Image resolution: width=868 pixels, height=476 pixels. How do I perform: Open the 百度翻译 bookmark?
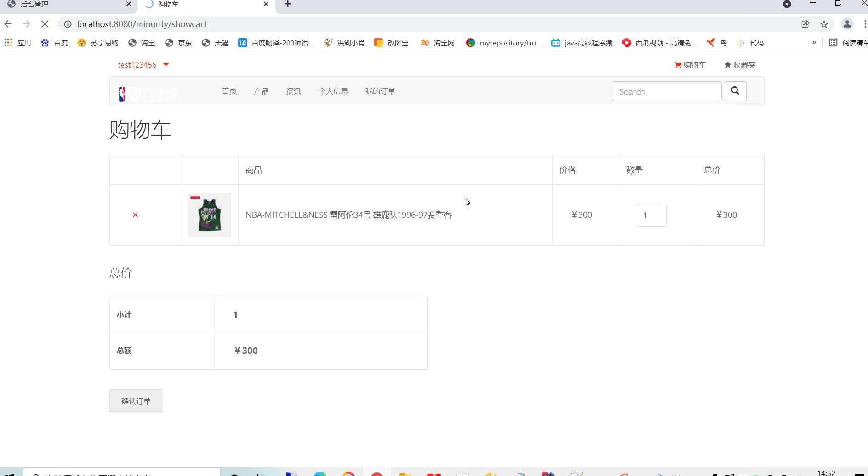point(276,43)
